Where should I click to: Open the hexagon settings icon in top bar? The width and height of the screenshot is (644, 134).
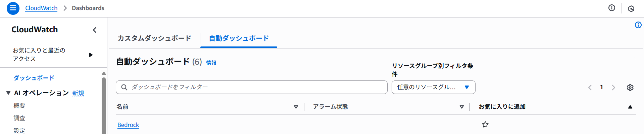(x=631, y=8)
